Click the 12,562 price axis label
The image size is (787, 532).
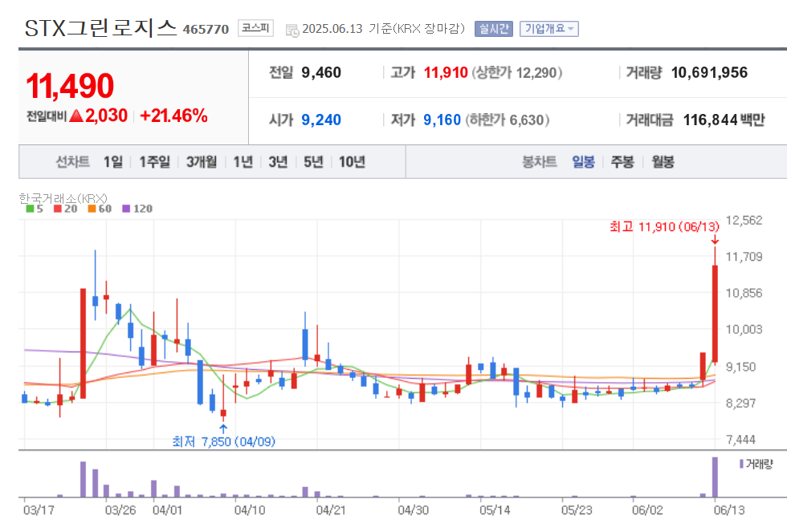pyautogui.click(x=744, y=220)
